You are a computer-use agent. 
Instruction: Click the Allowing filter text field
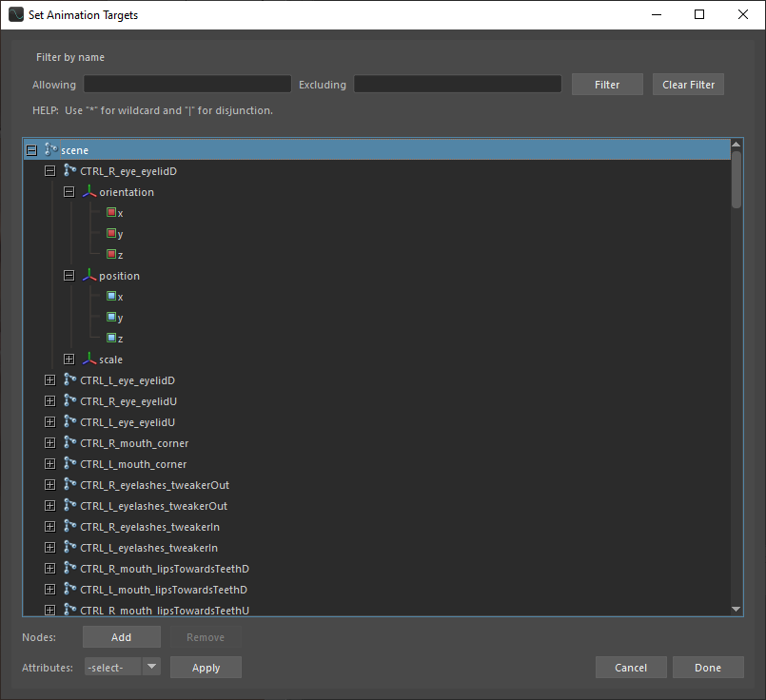(x=187, y=85)
